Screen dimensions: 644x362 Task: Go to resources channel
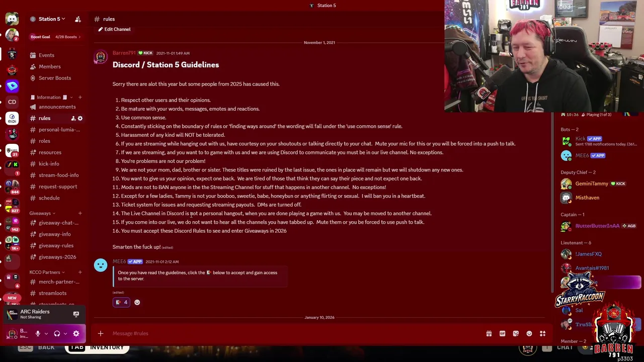coord(50,152)
